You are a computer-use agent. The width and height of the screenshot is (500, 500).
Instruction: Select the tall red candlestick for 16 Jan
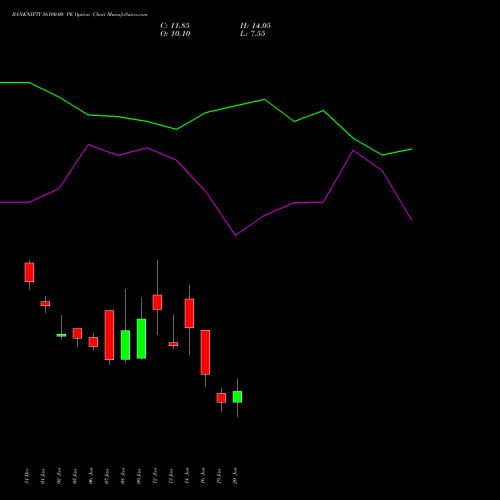click(205, 352)
